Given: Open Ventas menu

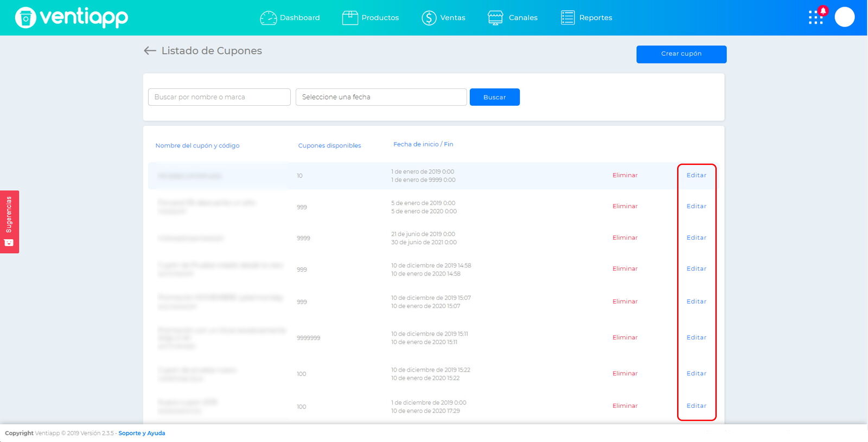Looking at the screenshot, I should (x=452, y=18).
